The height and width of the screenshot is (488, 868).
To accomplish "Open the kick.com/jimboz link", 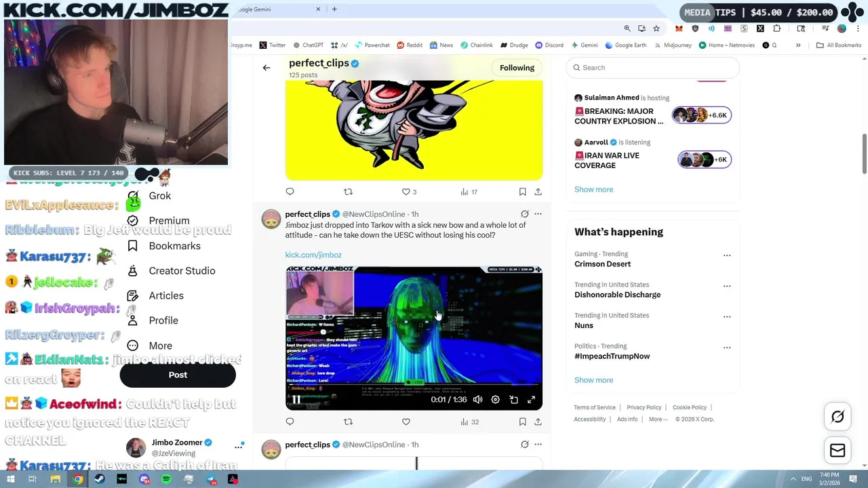I will (313, 255).
